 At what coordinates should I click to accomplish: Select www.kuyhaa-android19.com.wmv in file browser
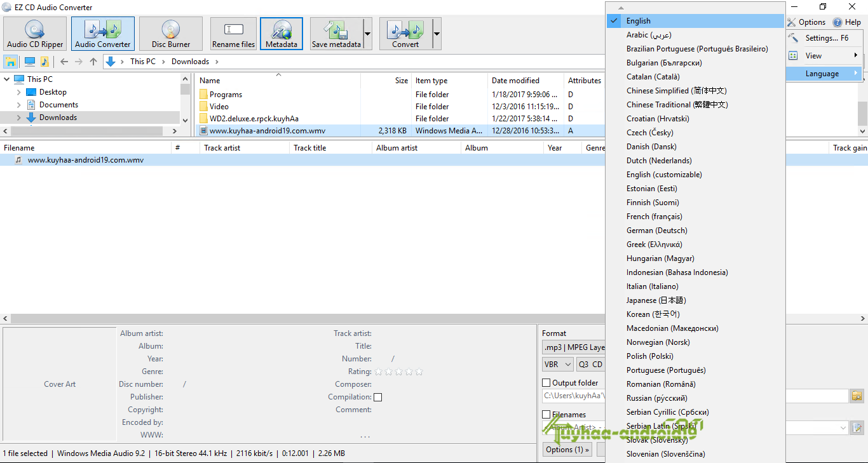(x=398, y=131)
